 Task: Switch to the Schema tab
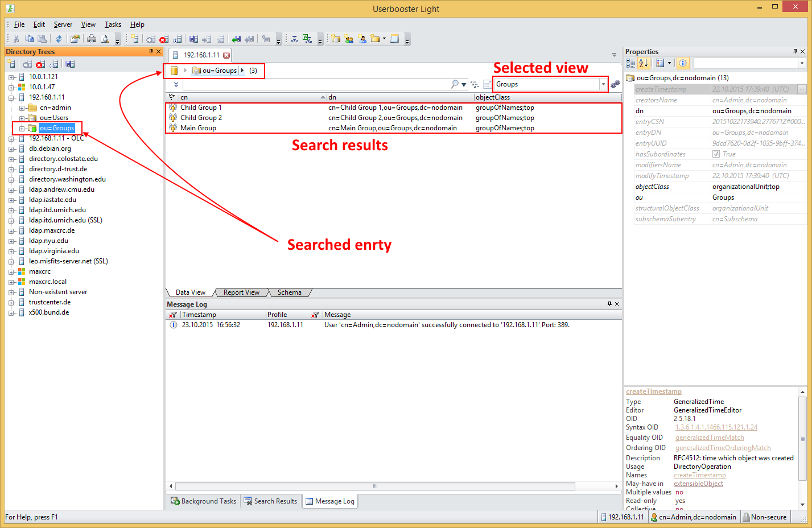(x=290, y=292)
